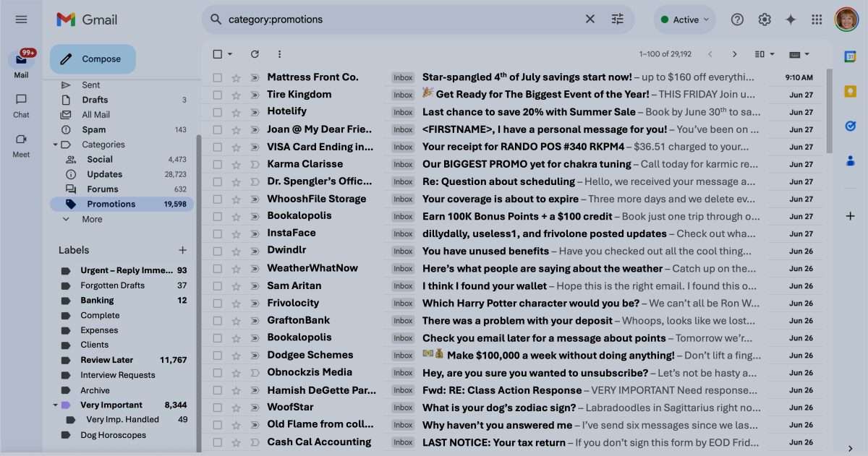Open Settings gear icon
This screenshot has width=868, height=456.
point(765,20)
